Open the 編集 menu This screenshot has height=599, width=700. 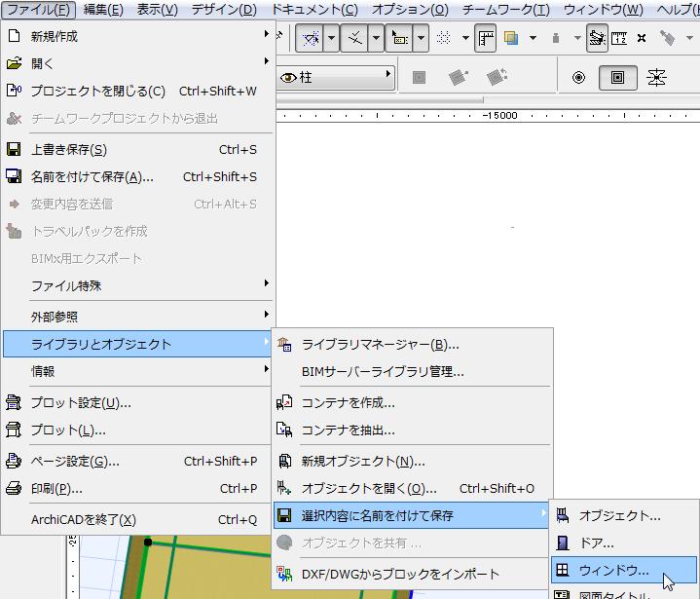pos(103,10)
